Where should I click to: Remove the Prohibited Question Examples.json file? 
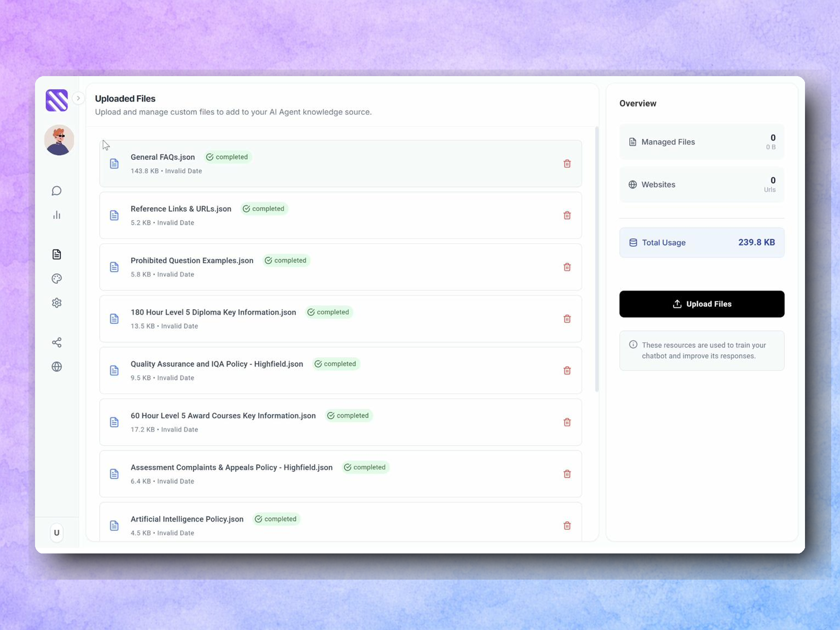(567, 267)
